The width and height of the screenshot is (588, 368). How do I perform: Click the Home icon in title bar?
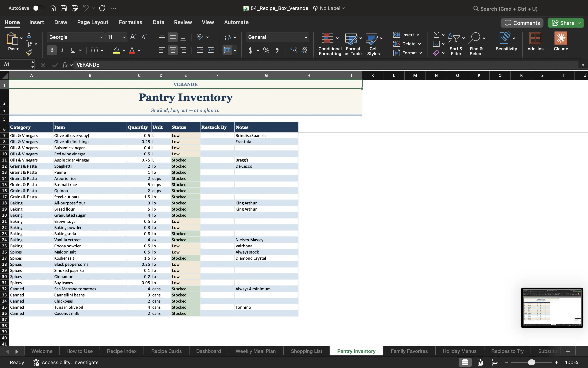(x=52, y=8)
